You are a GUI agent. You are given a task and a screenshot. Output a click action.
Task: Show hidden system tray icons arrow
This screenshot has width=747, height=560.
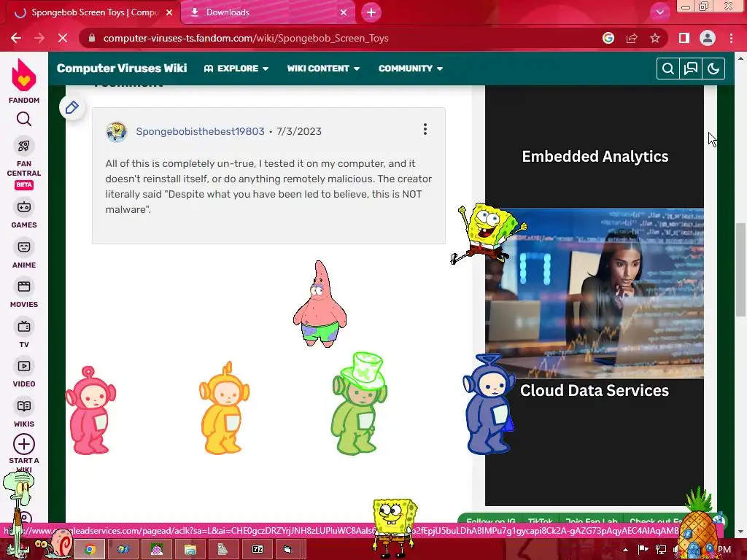pos(625,550)
